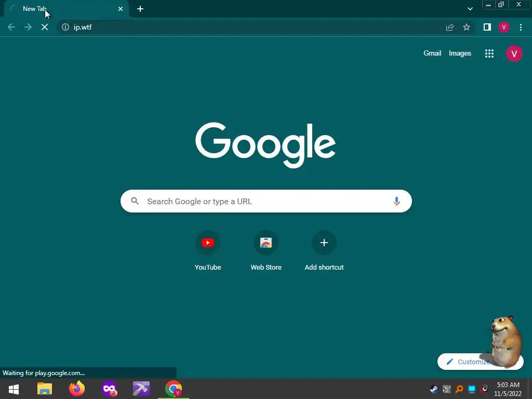
Task: Open the Chrome profile avatar in the toolbar
Action: (504, 27)
